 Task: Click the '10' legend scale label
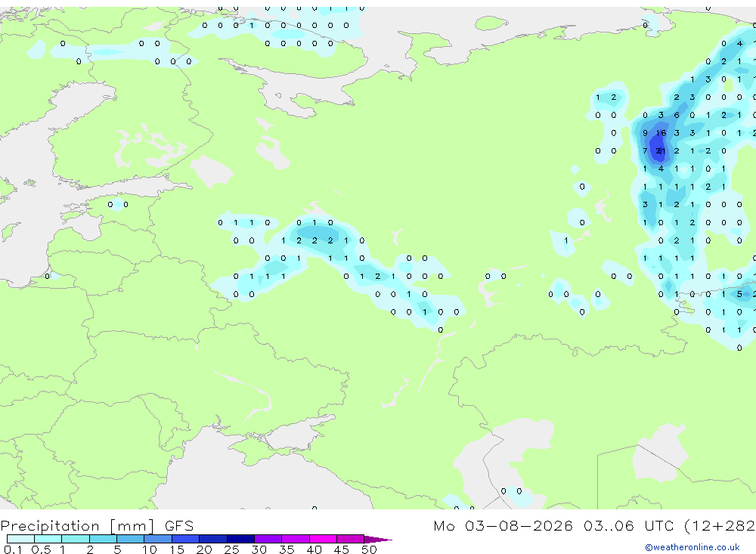point(149,549)
